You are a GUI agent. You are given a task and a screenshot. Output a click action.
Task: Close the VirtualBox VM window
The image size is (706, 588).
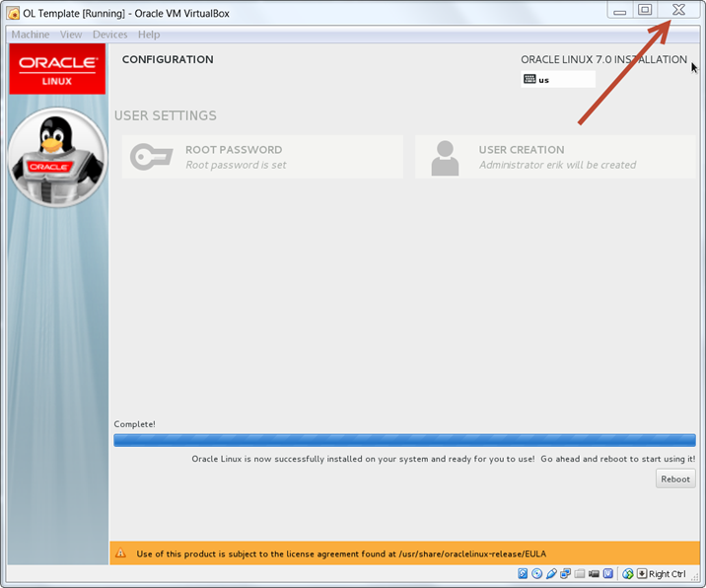[678, 10]
